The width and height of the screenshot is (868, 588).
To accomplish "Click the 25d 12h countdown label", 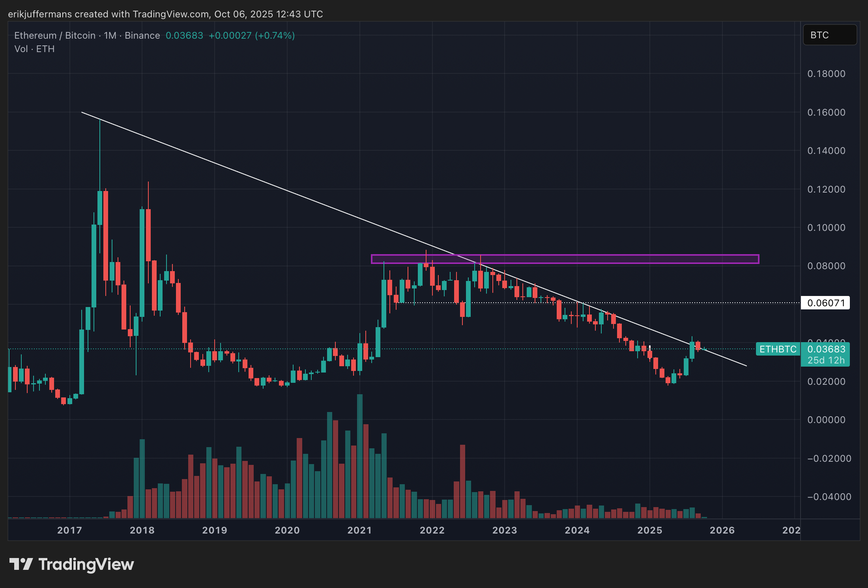I will (826, 360).
